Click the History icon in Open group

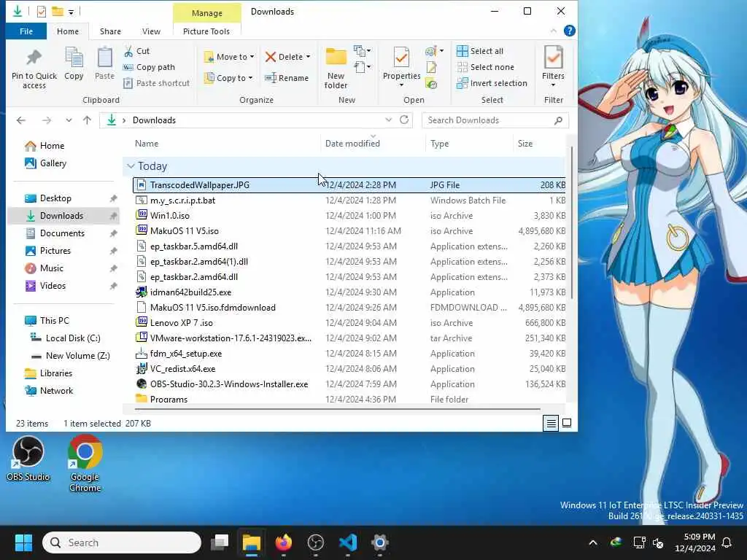pos(432,85)
